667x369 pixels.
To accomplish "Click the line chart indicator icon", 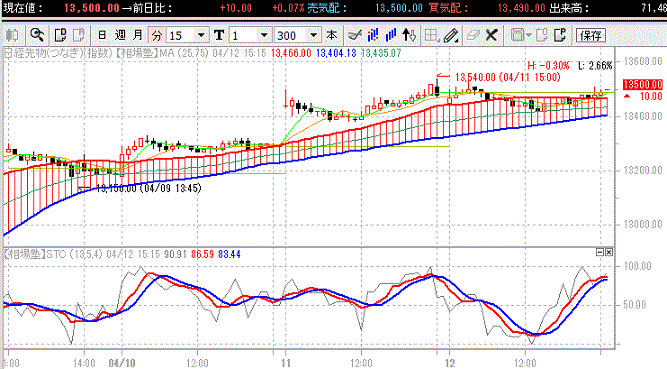I will coord(355,35).
